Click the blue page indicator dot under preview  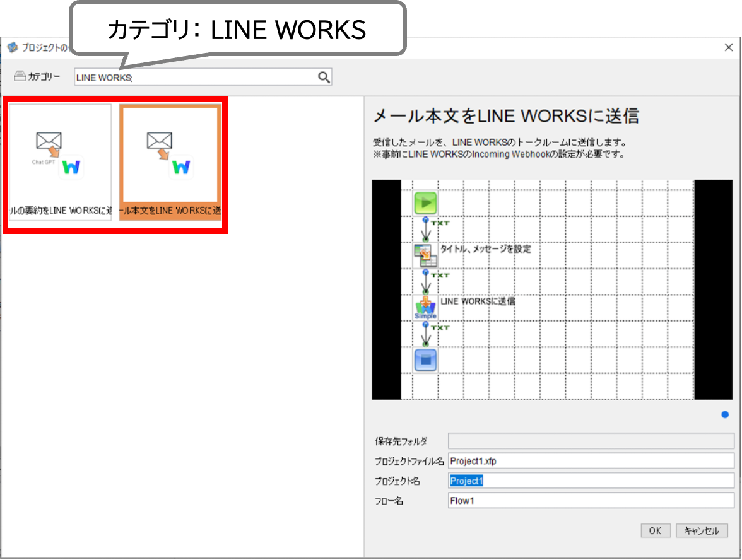coord(725,415)
